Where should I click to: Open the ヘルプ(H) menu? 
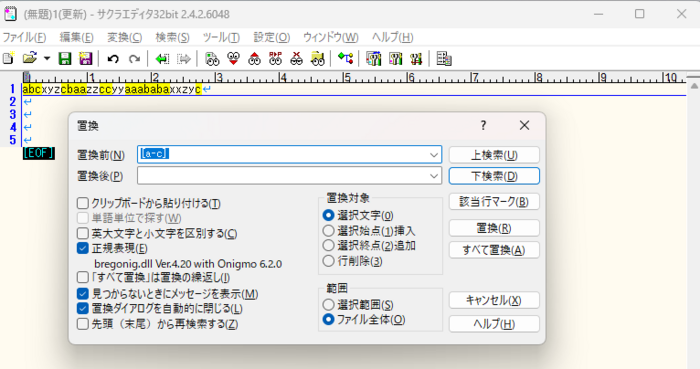point(392,37)
